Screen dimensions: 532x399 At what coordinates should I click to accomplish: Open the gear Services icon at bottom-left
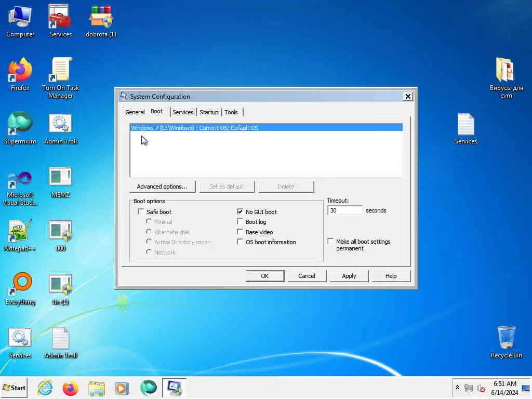point(20,343)
